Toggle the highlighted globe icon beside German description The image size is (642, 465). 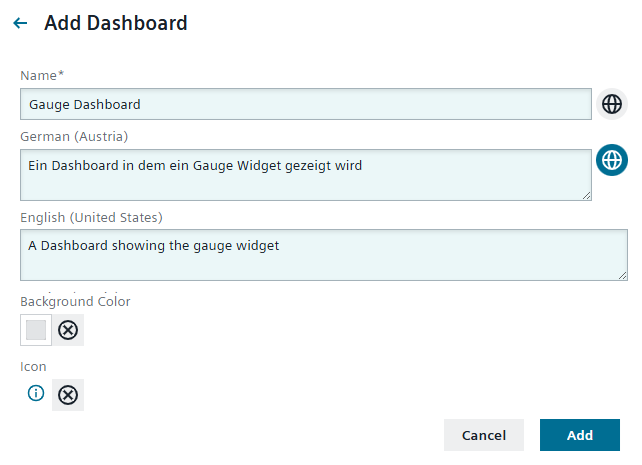click(612, 160)
